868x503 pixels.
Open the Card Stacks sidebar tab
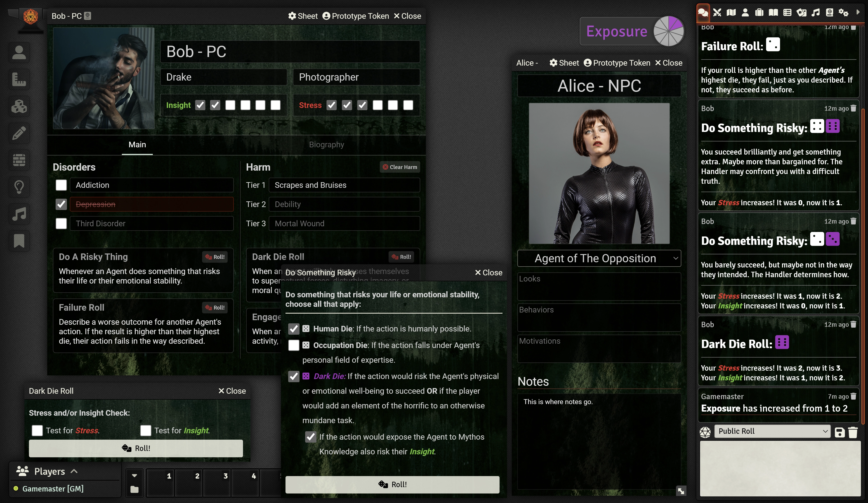pos(802,13)
